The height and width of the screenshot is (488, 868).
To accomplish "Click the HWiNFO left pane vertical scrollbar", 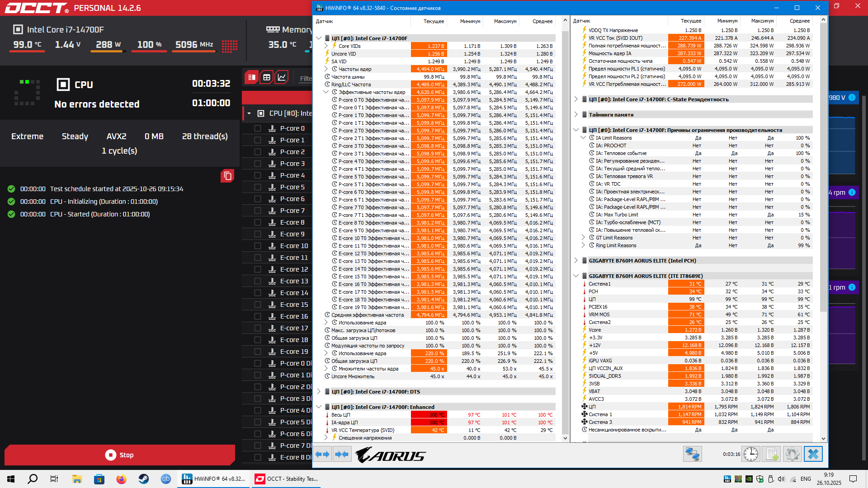I will [565, 226].
